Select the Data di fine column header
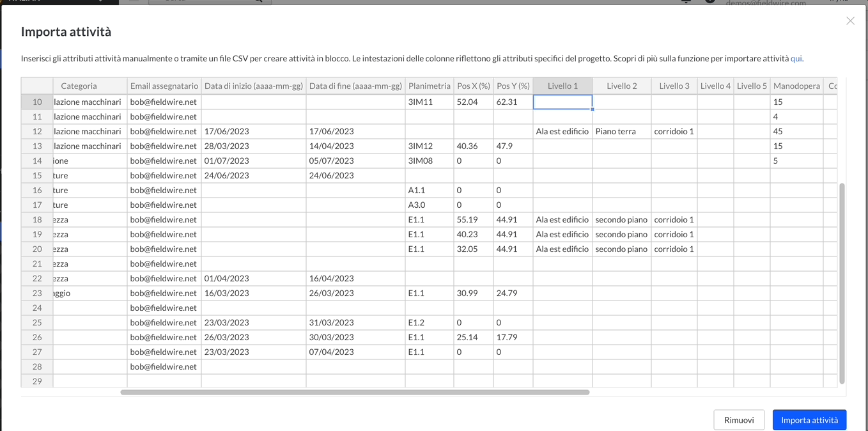This screenshot has height=431, width=868. point(355,86)
